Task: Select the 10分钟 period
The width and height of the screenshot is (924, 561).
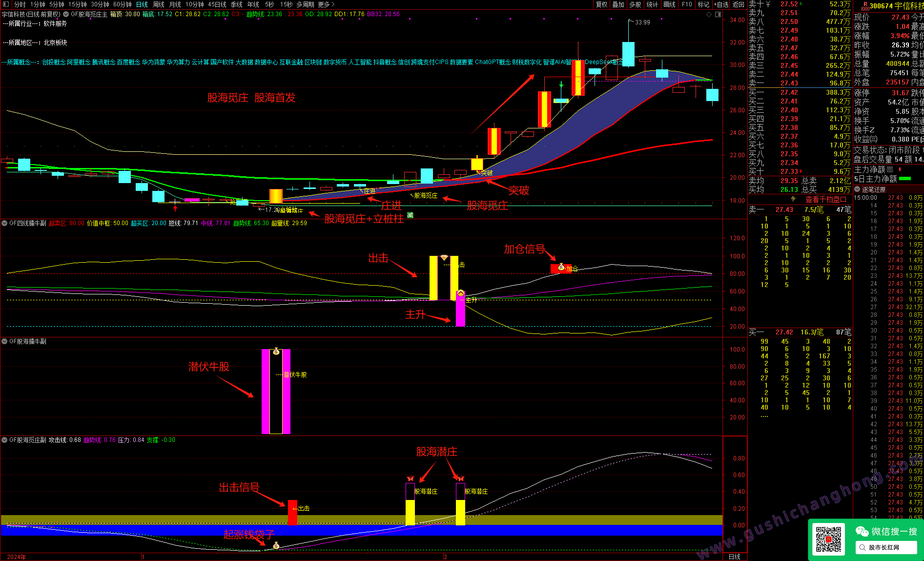Action: point(194,4)
